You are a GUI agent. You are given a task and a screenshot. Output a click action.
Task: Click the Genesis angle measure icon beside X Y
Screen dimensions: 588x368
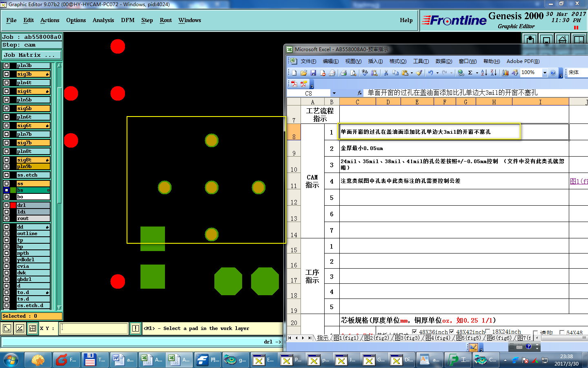[x=20, y=328]
